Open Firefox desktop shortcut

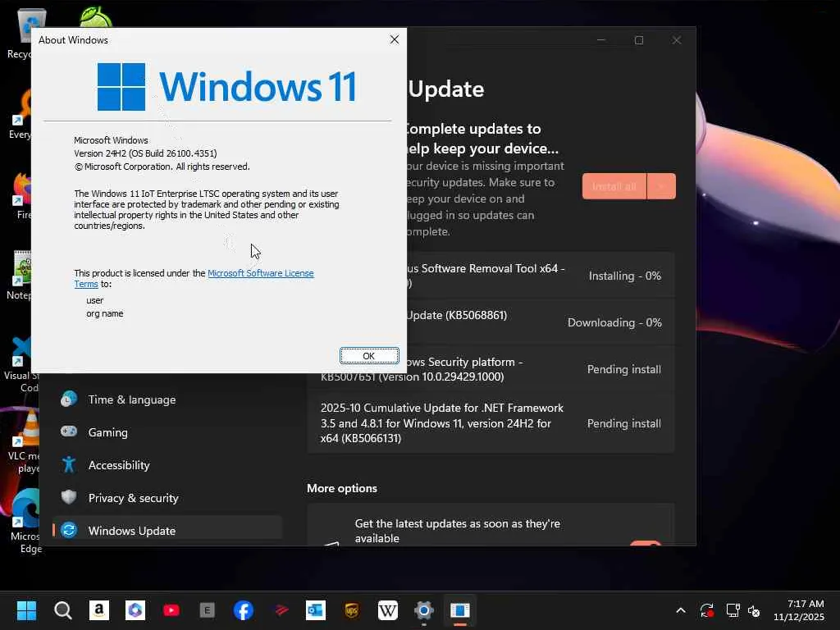click(x=21, y=195)
